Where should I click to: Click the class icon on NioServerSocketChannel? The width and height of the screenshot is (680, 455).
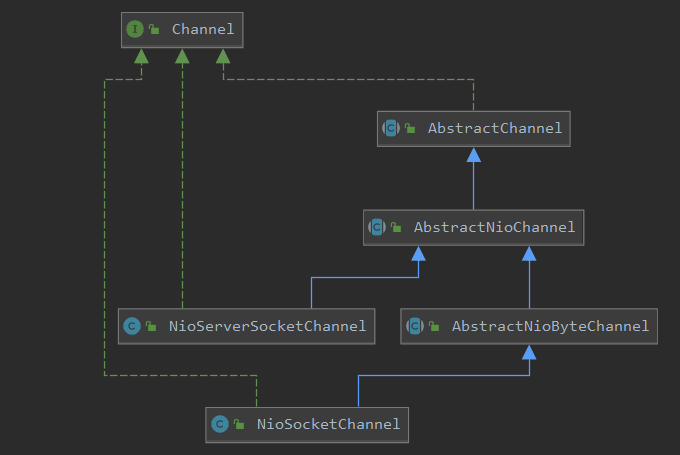[130, 326]
